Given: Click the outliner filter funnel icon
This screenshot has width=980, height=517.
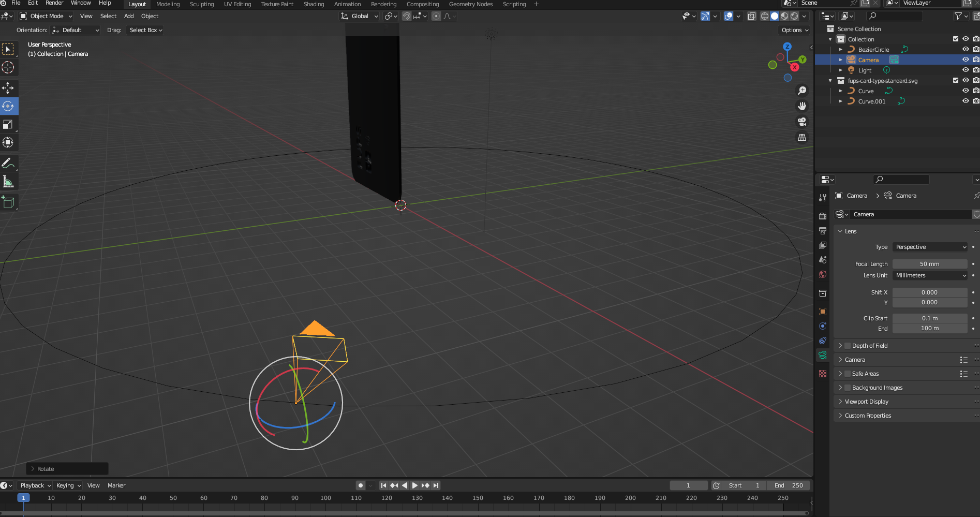Looking at the screenshot, I should click(958, 17).
